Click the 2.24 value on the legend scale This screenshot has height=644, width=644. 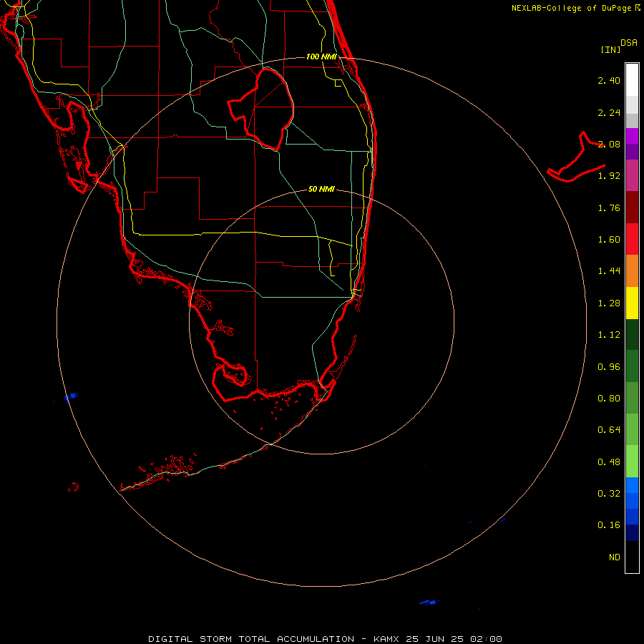[609, 112]
